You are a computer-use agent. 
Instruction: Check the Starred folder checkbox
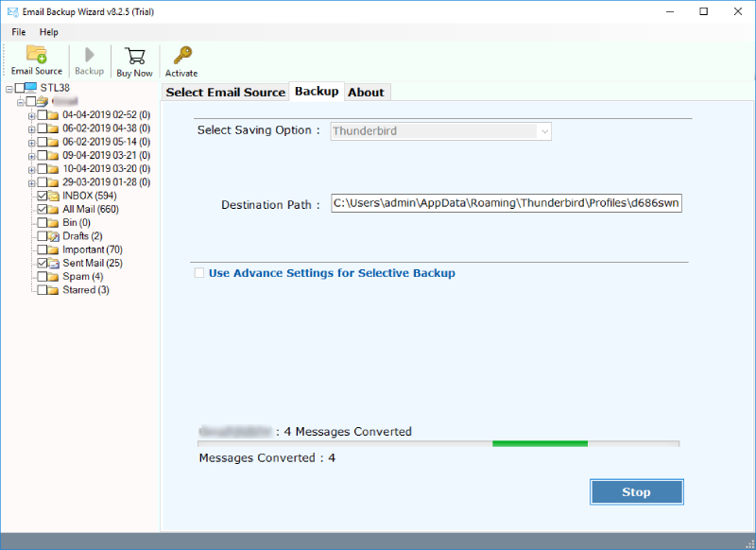pyautogui.click(x=41, y=289)
